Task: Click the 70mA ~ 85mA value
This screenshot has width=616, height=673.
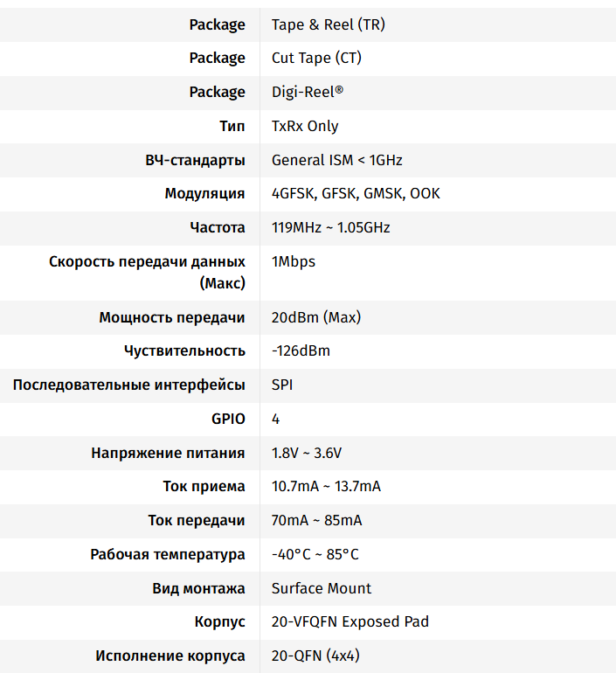Action: (x=316, y=520)
